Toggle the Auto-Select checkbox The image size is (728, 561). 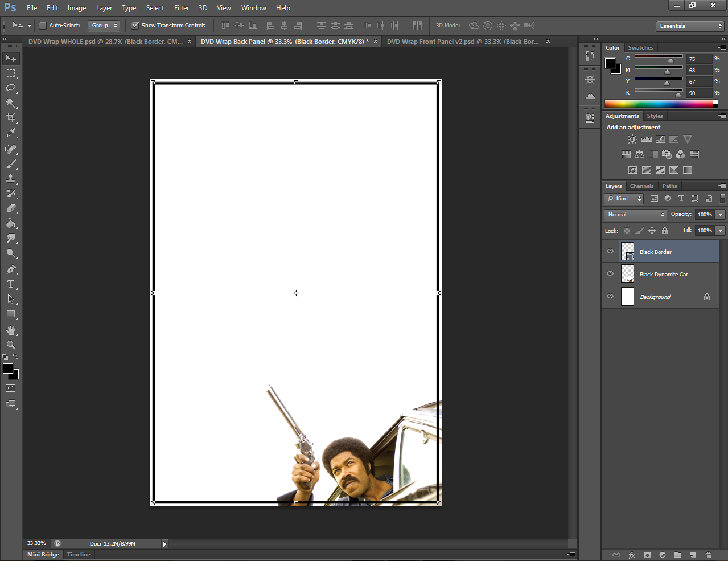click(x=42, y=26)
